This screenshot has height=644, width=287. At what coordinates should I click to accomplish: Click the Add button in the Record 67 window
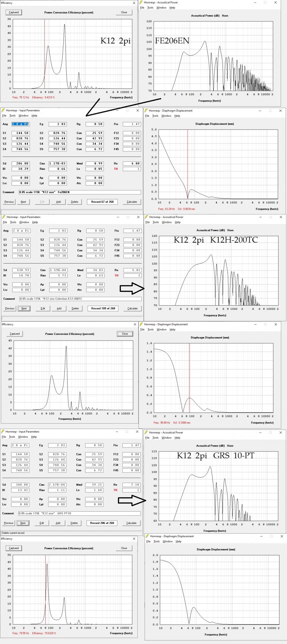(x=59, y=202)
